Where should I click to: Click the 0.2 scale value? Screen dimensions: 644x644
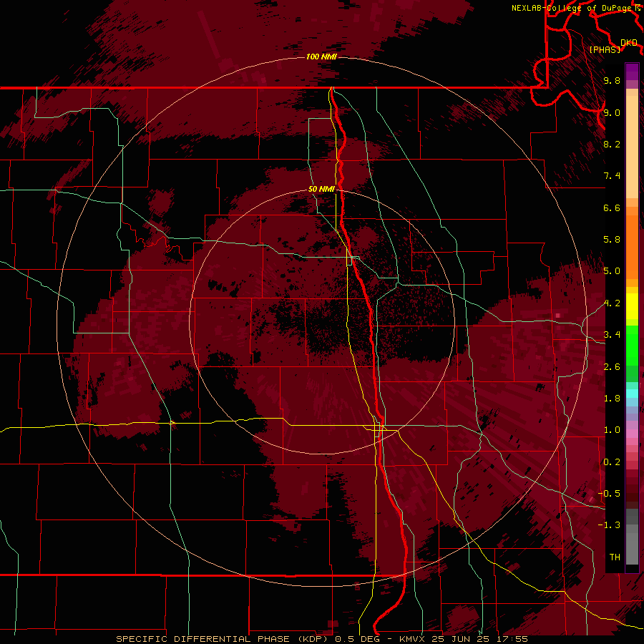(x=612, y=462)
